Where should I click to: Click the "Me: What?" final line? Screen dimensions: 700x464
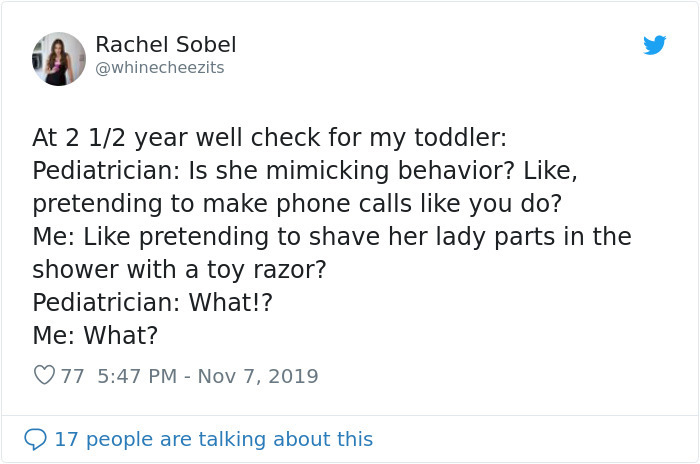point(95,336)
